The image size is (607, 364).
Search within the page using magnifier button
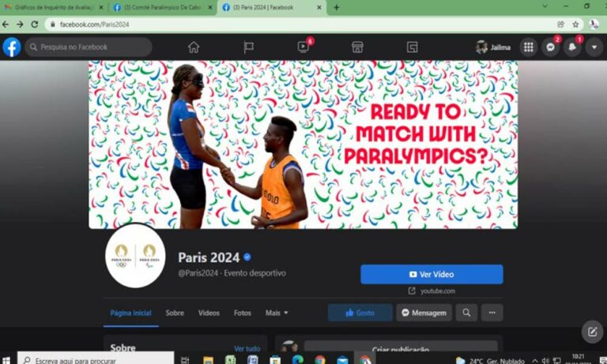click(x=466, y=313)
